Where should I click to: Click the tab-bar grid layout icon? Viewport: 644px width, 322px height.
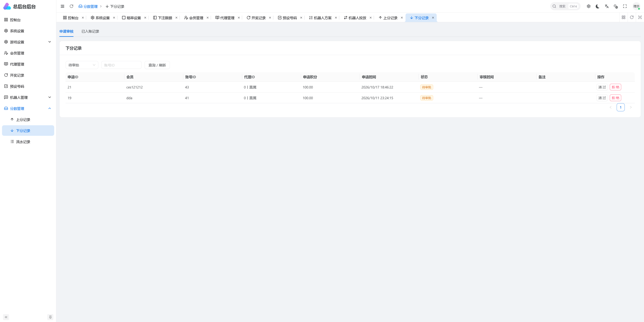coord(623,17)
